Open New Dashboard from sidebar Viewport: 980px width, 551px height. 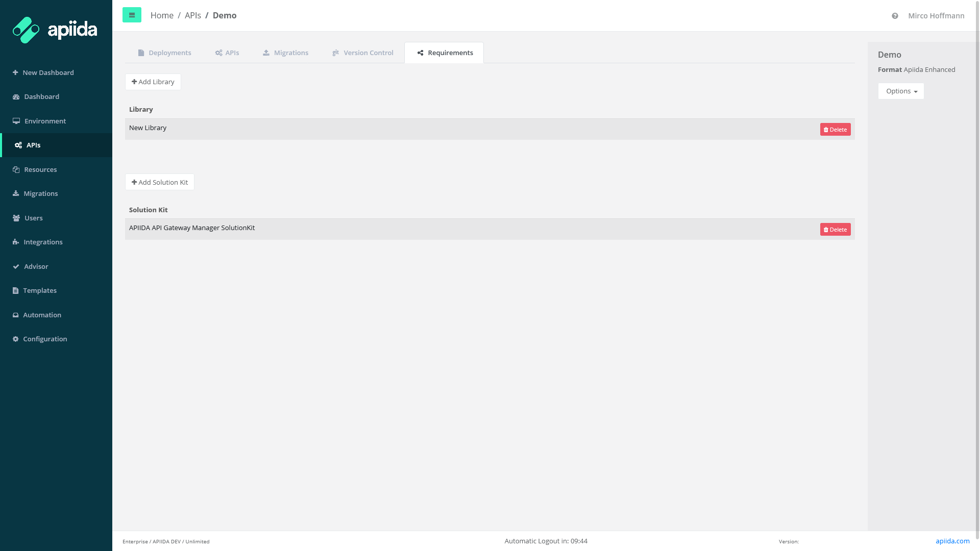point(48,72)
